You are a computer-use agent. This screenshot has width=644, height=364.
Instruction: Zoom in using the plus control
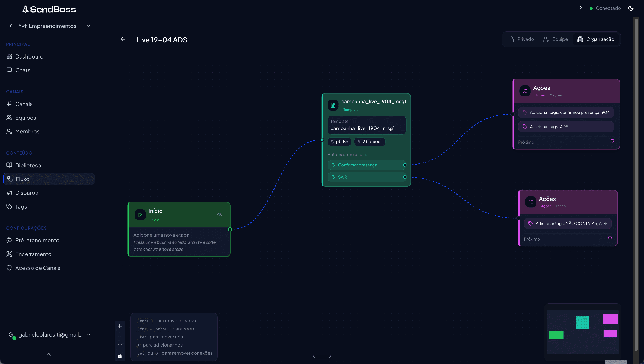pyautogui.click(x=120, y=326)
